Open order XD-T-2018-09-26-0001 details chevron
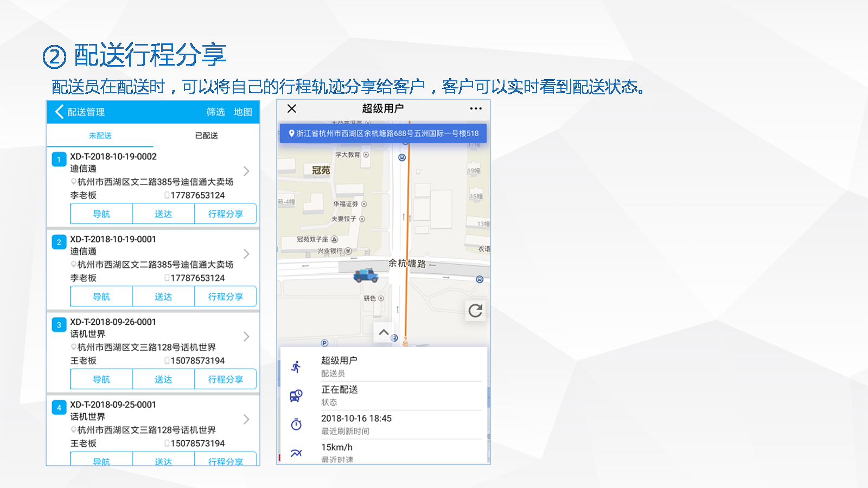Image resolution: width=868 pixels, height=488 pixels. (246, 337)
